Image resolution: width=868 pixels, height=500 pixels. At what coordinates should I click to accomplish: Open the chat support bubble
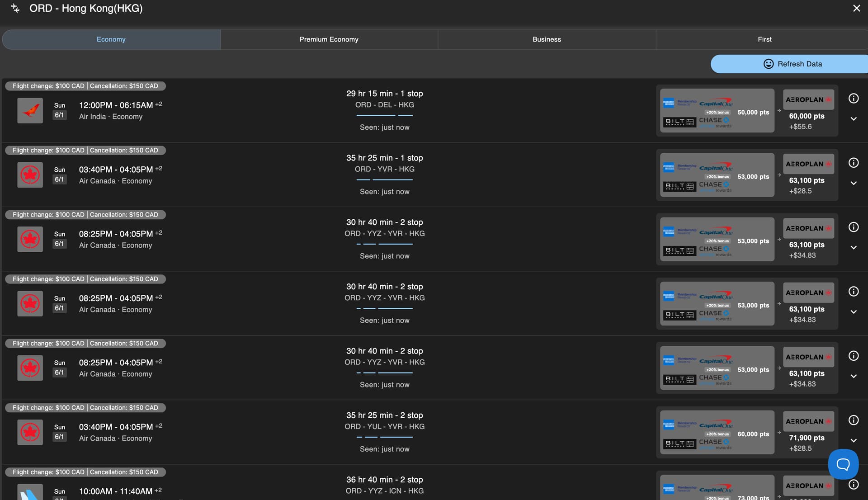click(843, 464)
